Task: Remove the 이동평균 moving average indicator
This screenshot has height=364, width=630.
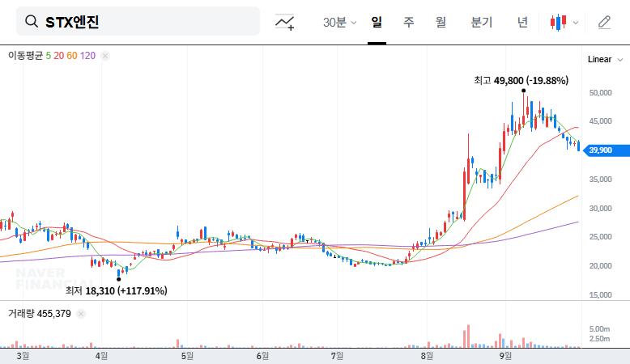Action: 105,56
